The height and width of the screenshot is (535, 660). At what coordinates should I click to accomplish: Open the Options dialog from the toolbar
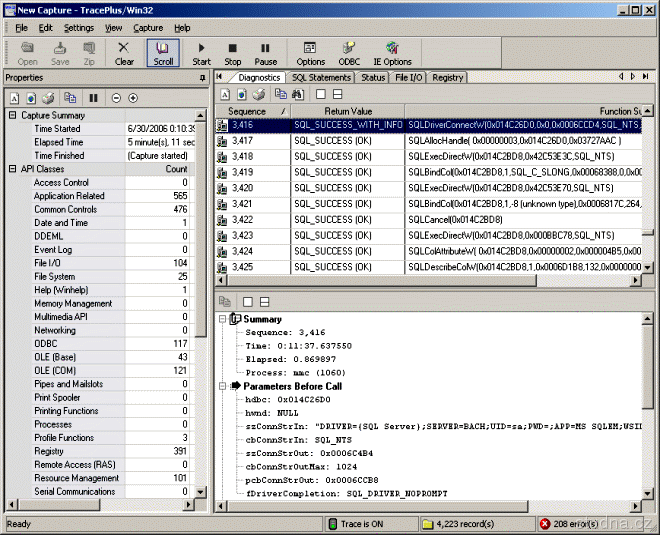coord(310,52)
